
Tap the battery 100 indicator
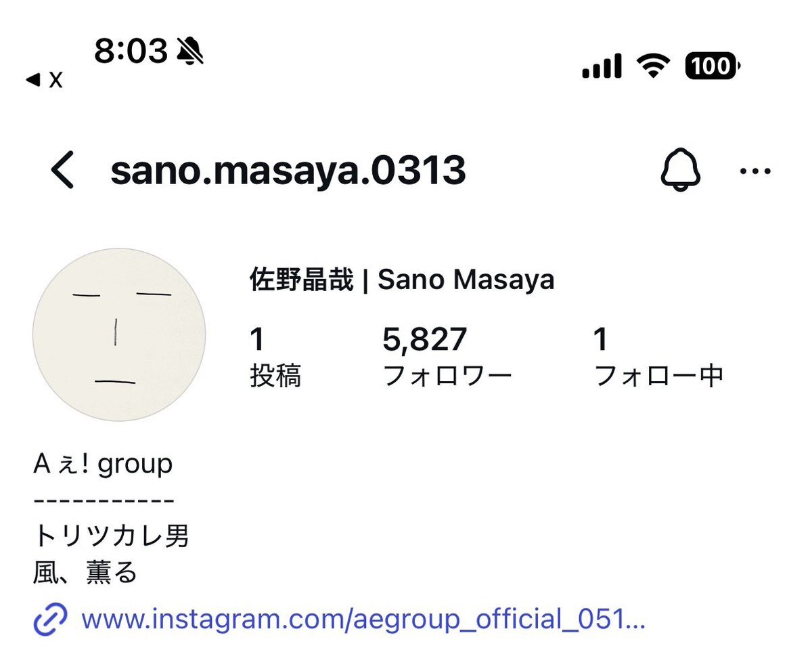click(710, 66)
